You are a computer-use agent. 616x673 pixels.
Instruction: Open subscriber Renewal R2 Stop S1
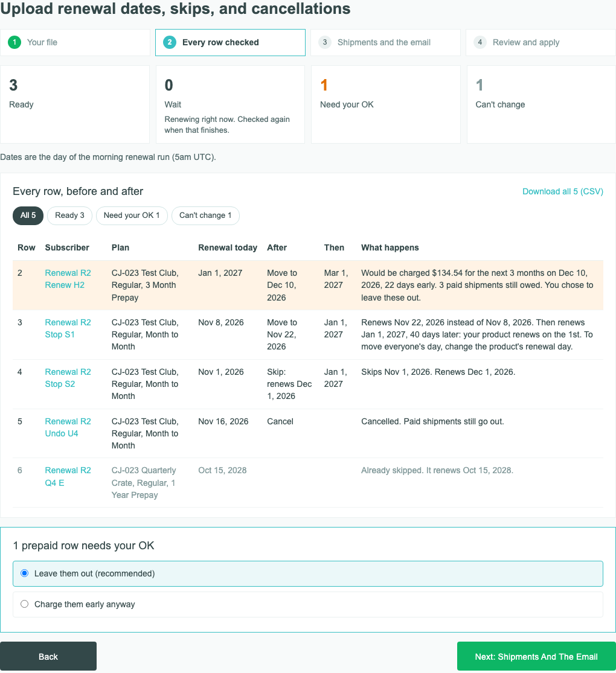(68, 328)
